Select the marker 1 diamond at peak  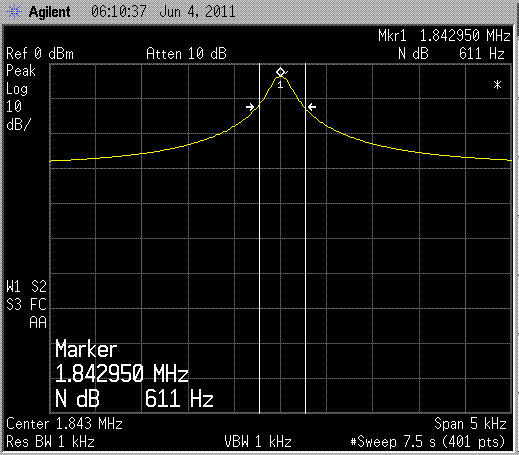(280, 72)
